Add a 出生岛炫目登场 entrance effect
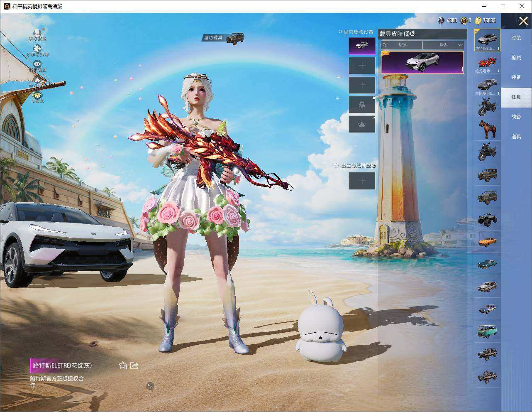Viewport: 532px width, 412px height. click(x=362, y=181)
